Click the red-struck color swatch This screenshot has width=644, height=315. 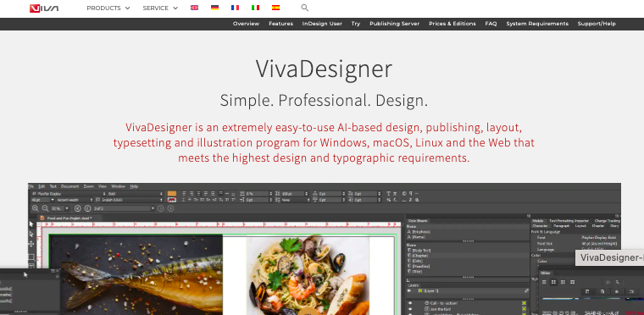point(172,200)
